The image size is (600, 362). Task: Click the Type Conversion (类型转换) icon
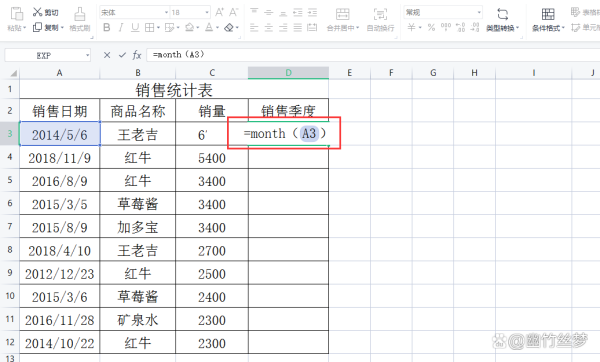coord(502,14)
